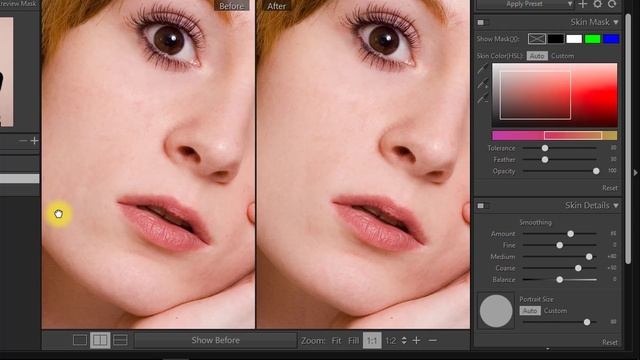Screen dimensions: 640x360
Task: Collapse right panel with edge arrow
Action: click(x=636, y=173)
